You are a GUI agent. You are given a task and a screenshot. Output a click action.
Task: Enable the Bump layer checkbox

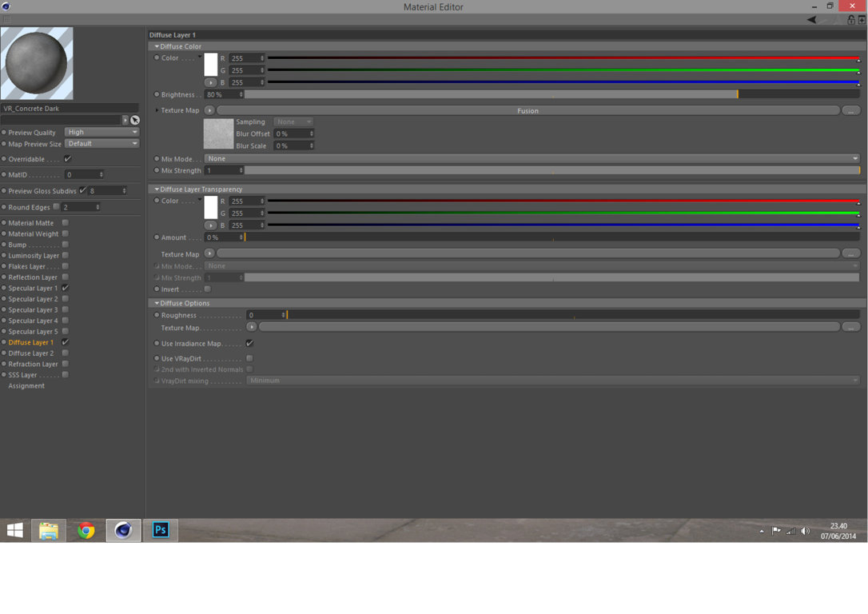[x=66, y=244]
